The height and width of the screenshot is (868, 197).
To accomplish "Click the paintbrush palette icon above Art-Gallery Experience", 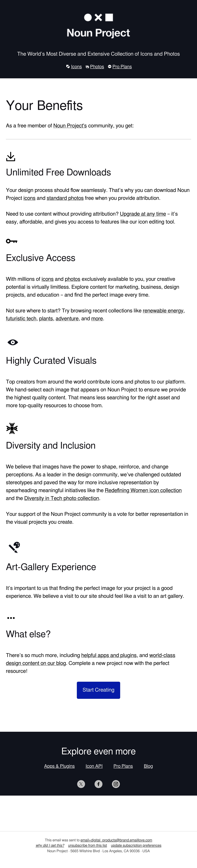I will click(14, 547).
